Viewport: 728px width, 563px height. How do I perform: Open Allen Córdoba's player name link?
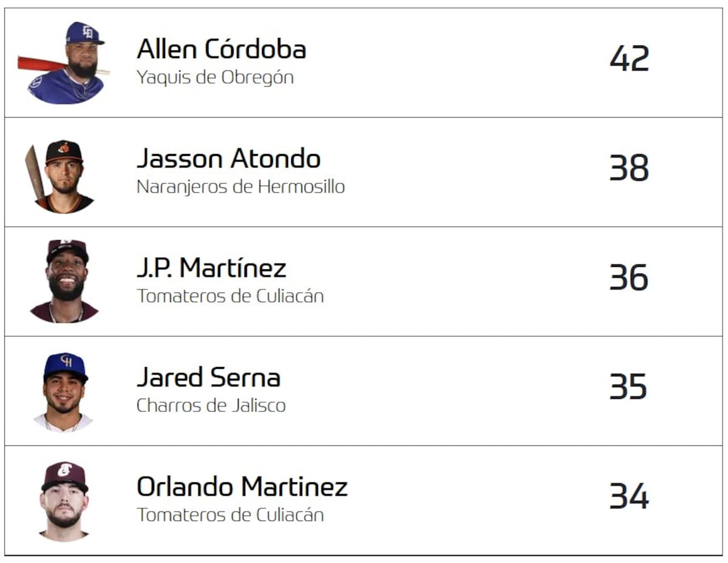[x=221, y=49]
